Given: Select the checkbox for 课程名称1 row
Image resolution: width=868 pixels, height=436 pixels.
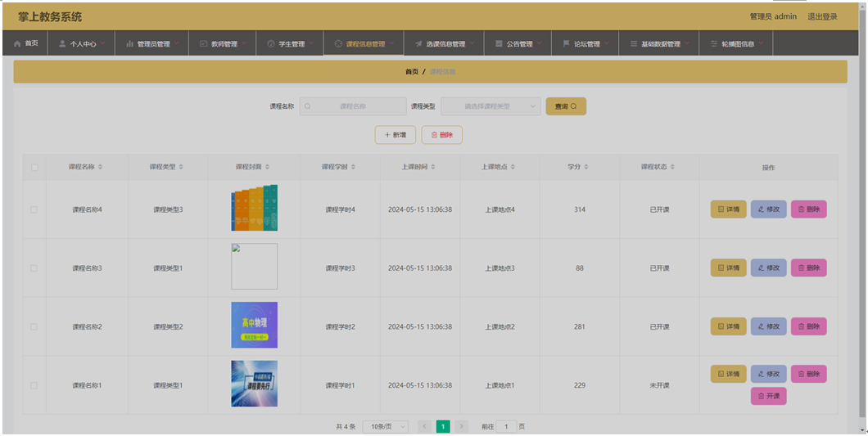Looking at the screenshot, I should 34,385.
